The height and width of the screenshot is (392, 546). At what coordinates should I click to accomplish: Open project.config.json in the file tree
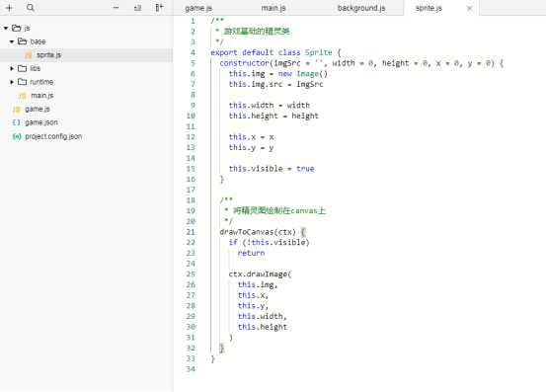(x=53, y=136)
